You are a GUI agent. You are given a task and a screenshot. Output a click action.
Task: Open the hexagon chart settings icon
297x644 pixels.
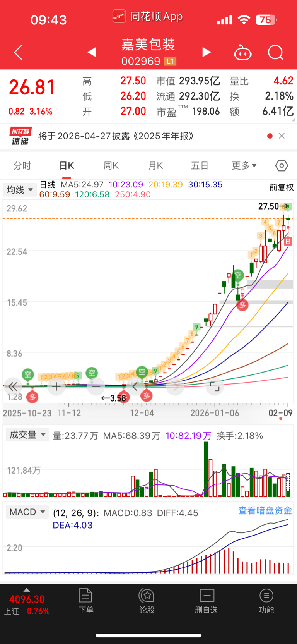coord(282,166)
